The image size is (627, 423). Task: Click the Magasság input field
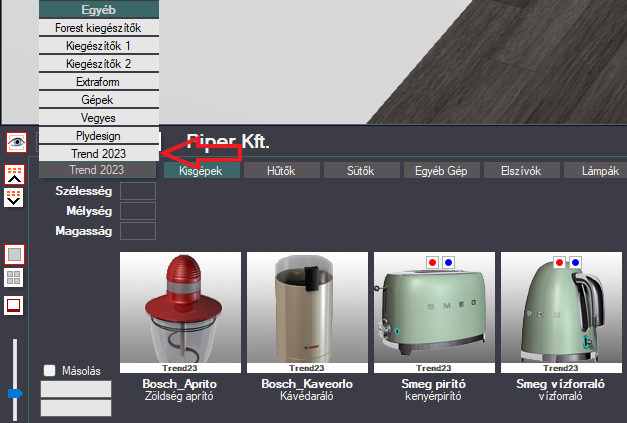pyautogui.click(x=138, y=231)
